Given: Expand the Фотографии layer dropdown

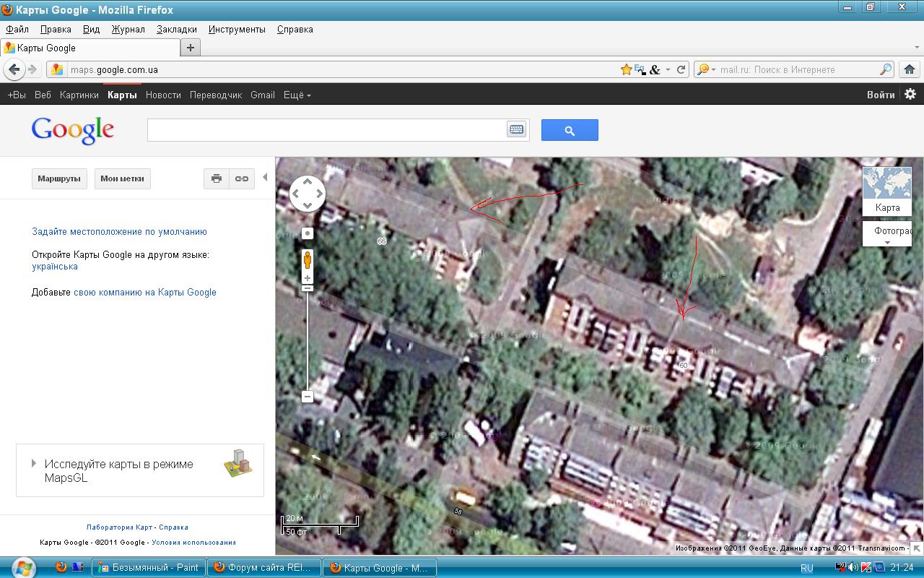Looking at the screenshot, I should click(x=887, y=243).
